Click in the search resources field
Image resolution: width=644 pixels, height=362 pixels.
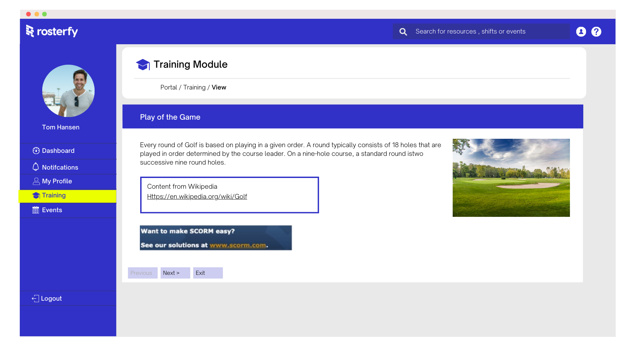pos(481,32)
